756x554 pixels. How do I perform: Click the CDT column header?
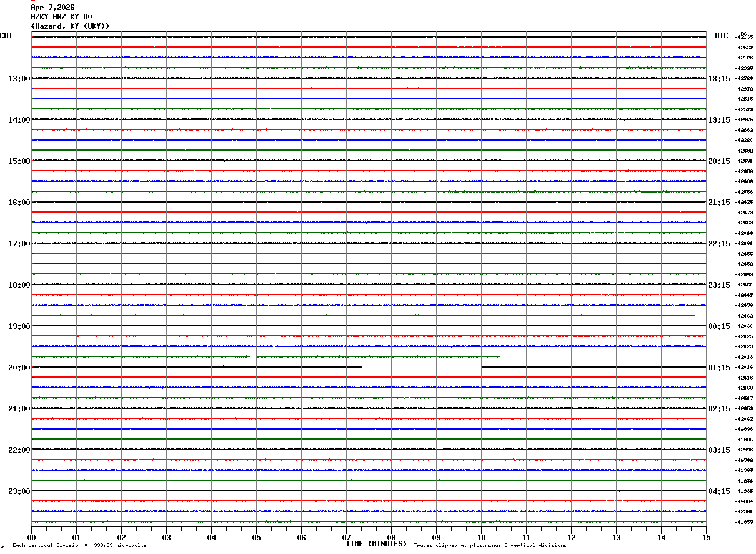point(6,36)
